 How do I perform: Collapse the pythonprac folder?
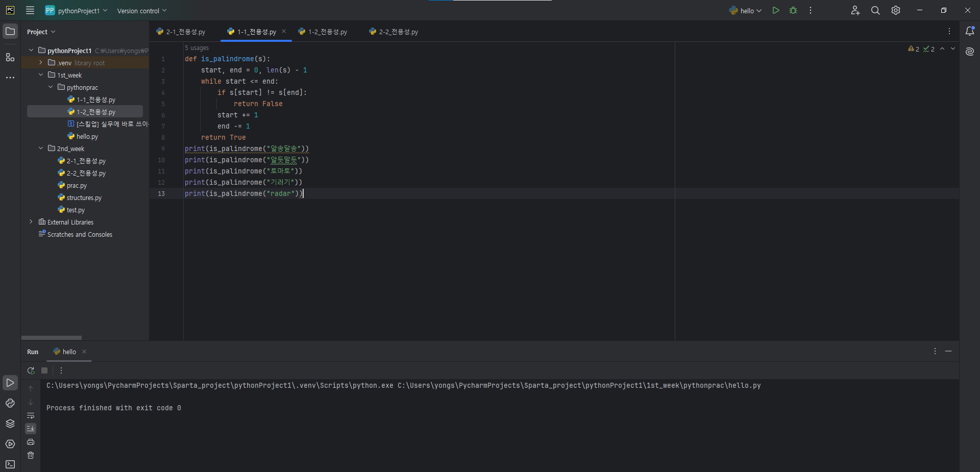point(51,87)
